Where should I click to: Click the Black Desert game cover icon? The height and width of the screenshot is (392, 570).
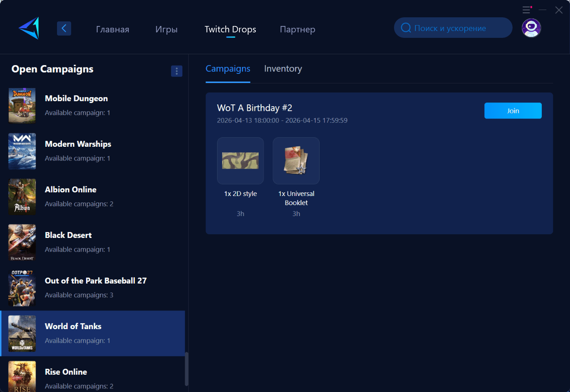tap(22, 242)
